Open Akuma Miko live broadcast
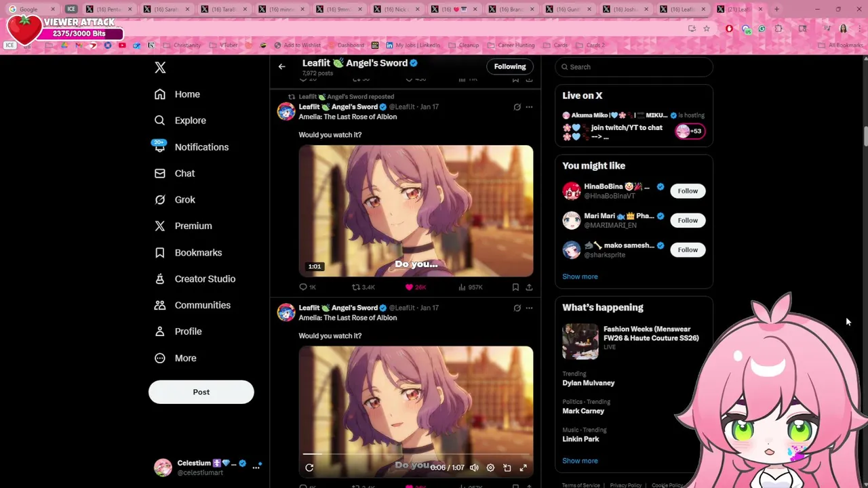The width and height of the screenshot is (868, 488). 634,126
